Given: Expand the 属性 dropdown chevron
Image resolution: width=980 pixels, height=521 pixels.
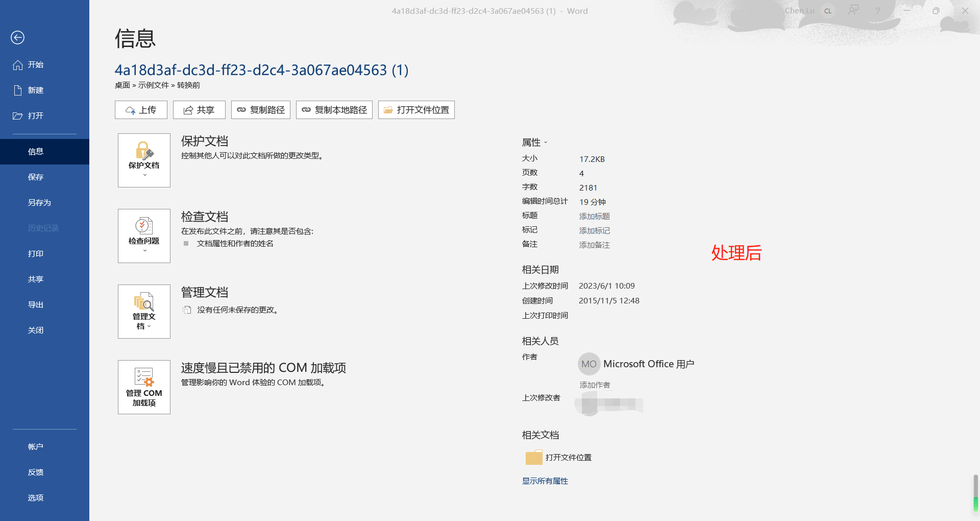Looking at the screenshot, I should (x=546, y=143).
